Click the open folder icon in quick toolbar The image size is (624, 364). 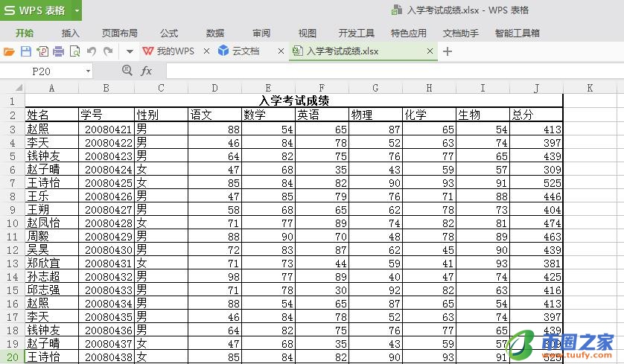(9, 51)
